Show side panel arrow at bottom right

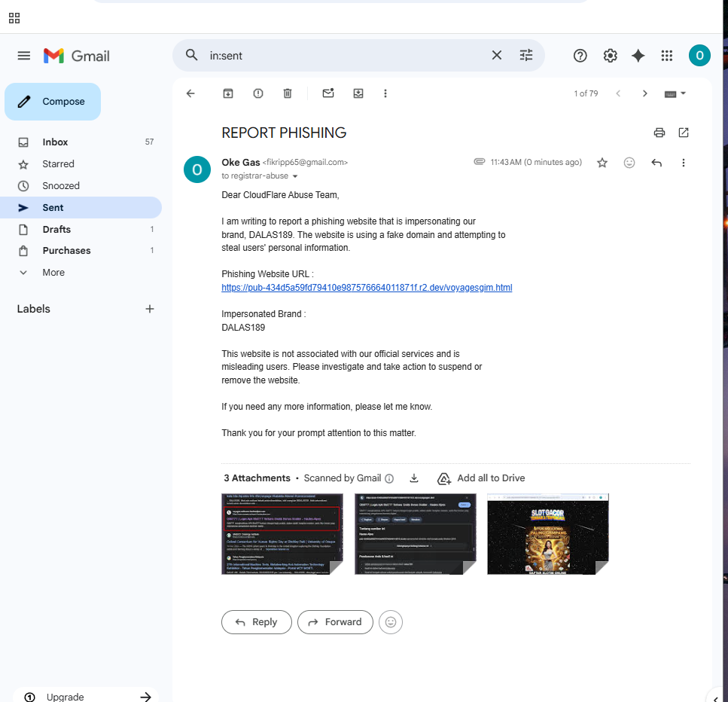tap(715, 698)
